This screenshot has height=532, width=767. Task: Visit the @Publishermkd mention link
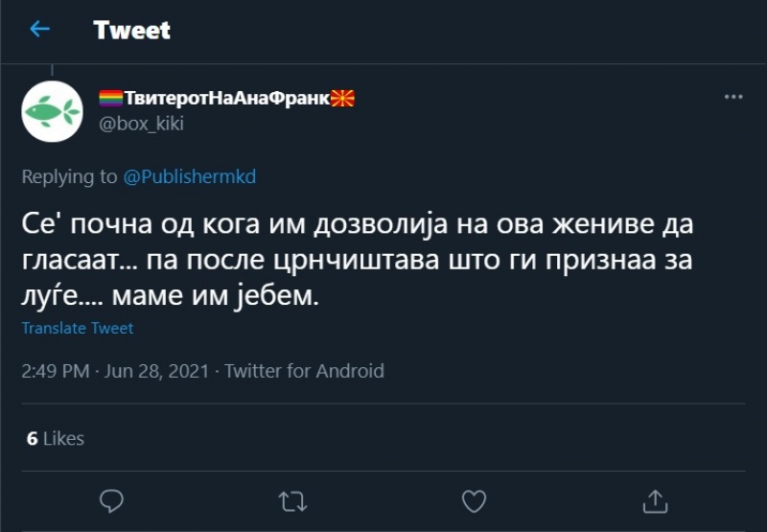(x=191, y=176)
